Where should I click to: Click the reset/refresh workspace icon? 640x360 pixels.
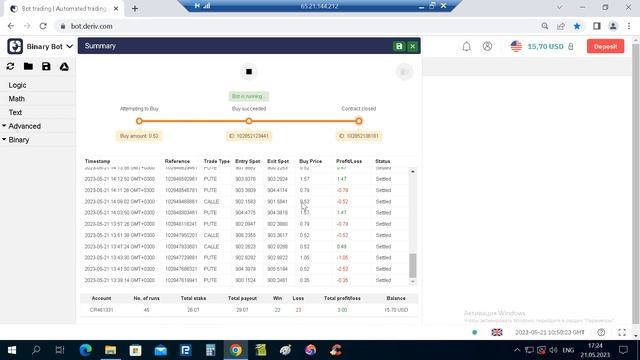(x=10, y=67)
